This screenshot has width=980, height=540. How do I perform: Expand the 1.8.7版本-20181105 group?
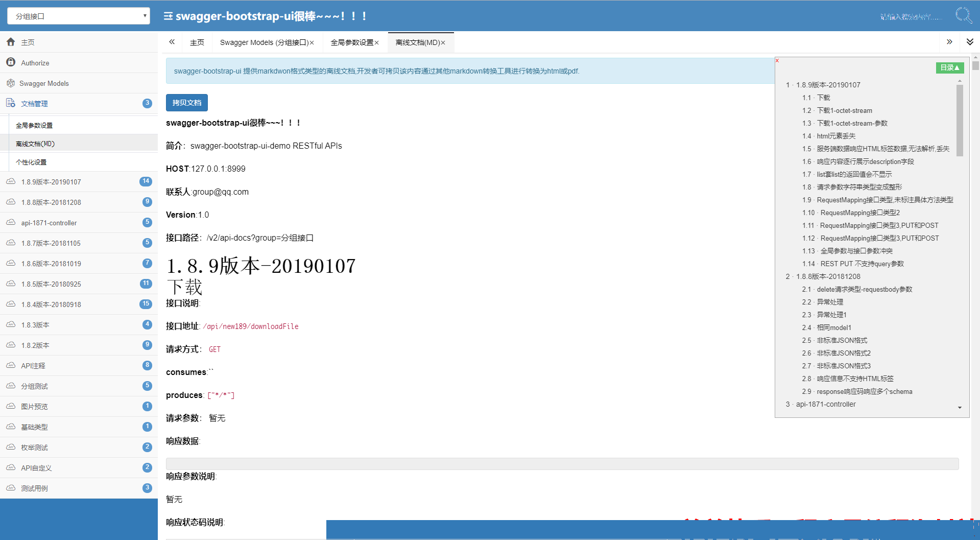tap(79, 243)
